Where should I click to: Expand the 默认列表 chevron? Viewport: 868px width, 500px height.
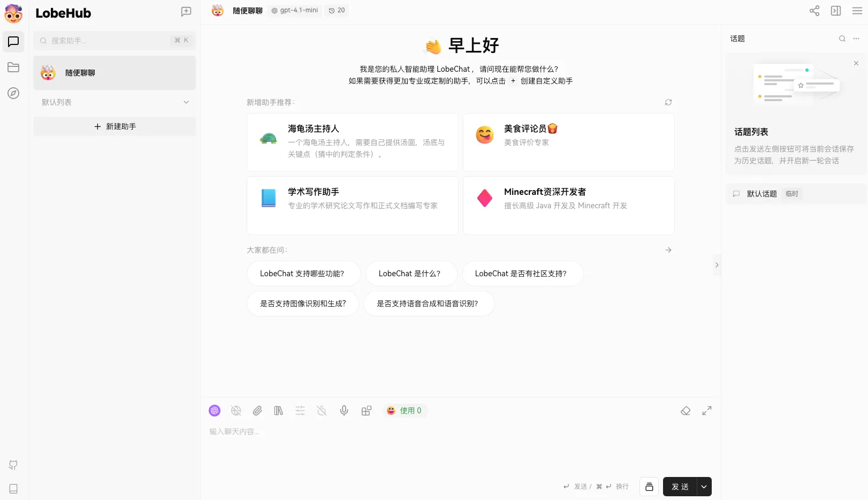click(186, 102)
